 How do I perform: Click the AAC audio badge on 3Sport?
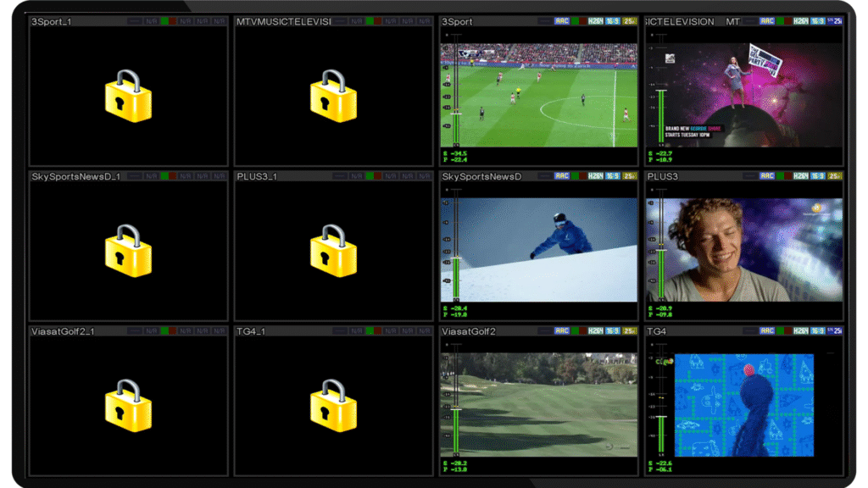pos(562,21)
